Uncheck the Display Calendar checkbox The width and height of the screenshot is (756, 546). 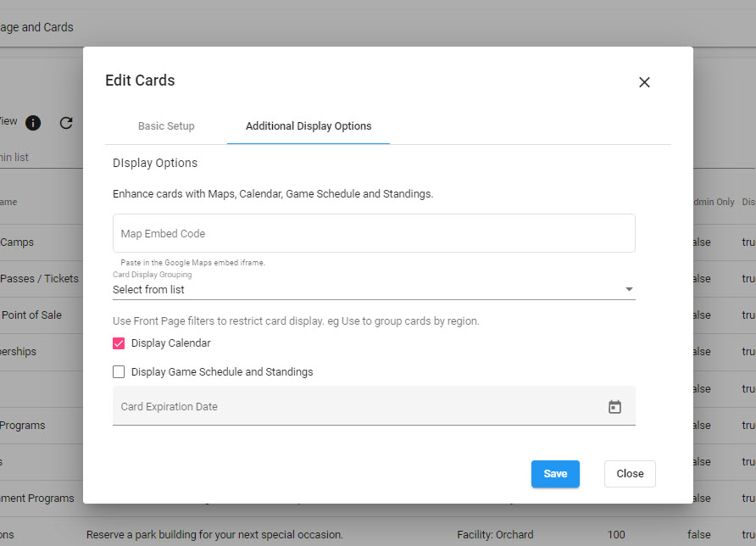click(x=119, y=343)
